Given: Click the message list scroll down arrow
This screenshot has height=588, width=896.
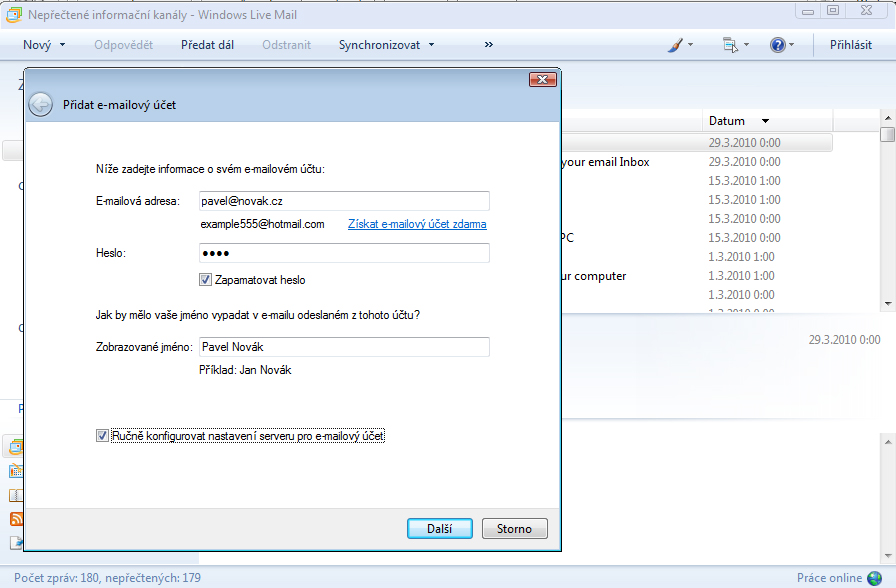Looking at the screenshot, I should coord(887,304).
